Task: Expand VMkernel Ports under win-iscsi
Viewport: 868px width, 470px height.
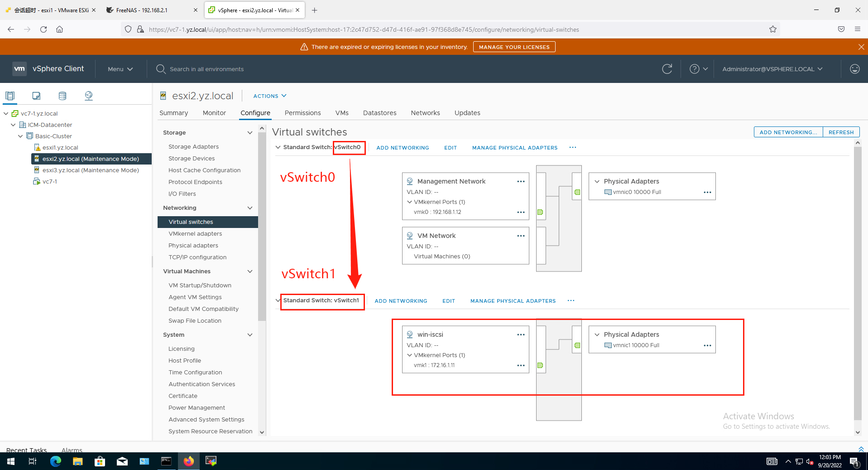Action: 409,355
